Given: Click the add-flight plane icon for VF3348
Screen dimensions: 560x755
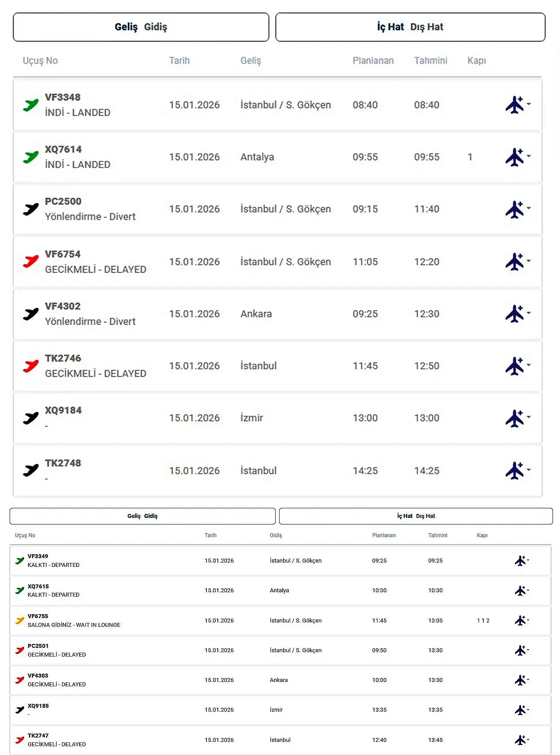Looking at the screenshot, I should 514,105.
